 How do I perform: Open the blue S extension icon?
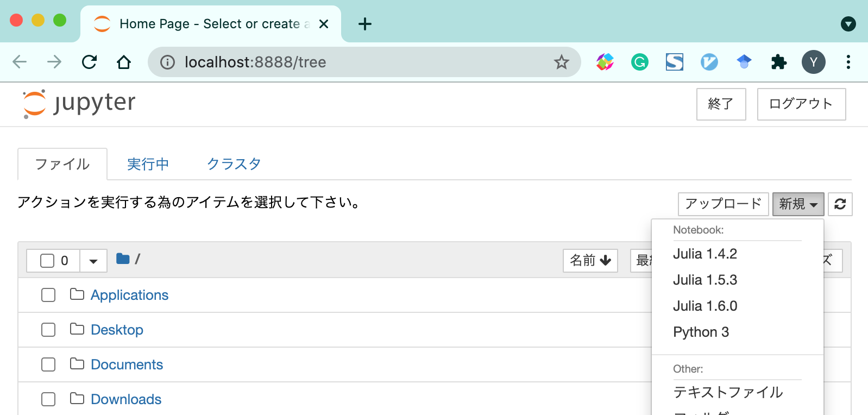click(675, 62)
